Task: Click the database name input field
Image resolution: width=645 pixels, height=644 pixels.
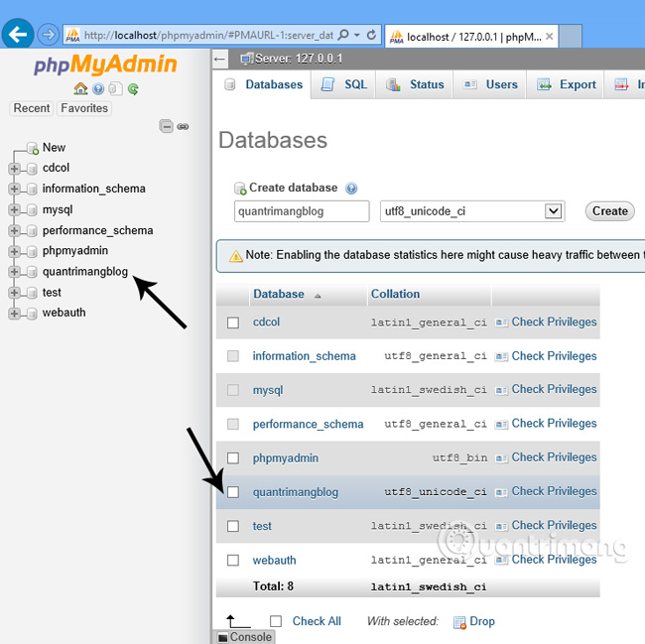Action: [302, 211]
